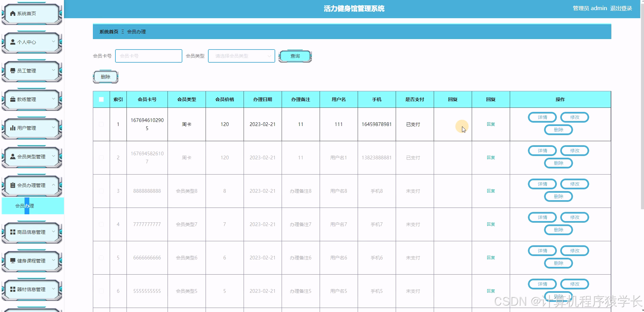Screen dimensions: 644x312
Task: Click the bar chart icon beside 用户管理
Action: 13,128
